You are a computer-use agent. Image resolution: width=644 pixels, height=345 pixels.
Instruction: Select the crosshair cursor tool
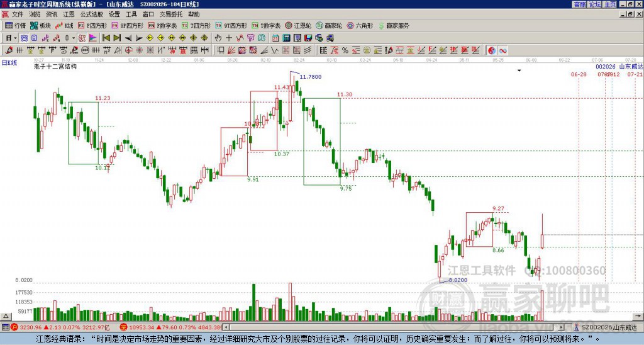tap(229, 38)
